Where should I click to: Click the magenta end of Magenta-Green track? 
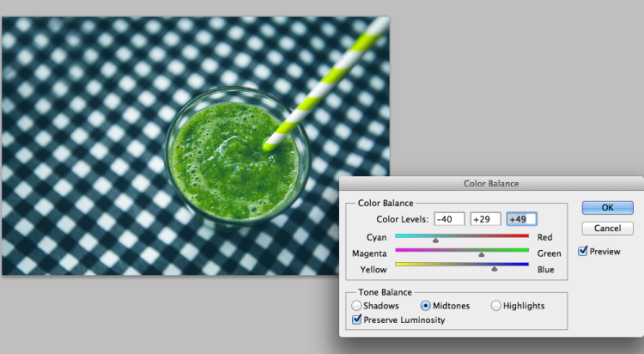[398, 250]
